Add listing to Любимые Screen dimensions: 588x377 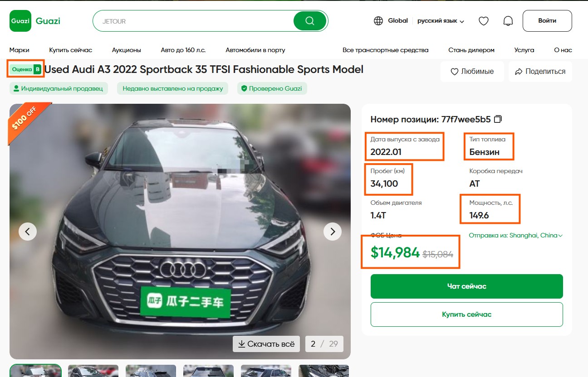[x=472, y=72]
